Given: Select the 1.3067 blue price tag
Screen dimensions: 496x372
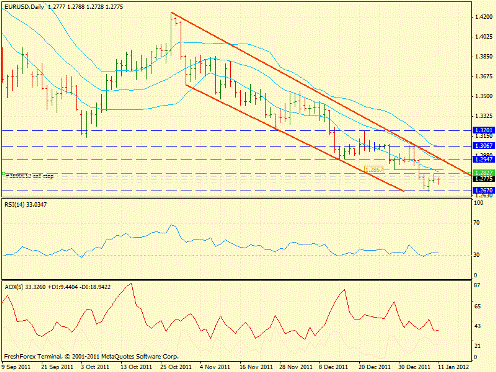Looking at the screenshot, I should point(484,146).
